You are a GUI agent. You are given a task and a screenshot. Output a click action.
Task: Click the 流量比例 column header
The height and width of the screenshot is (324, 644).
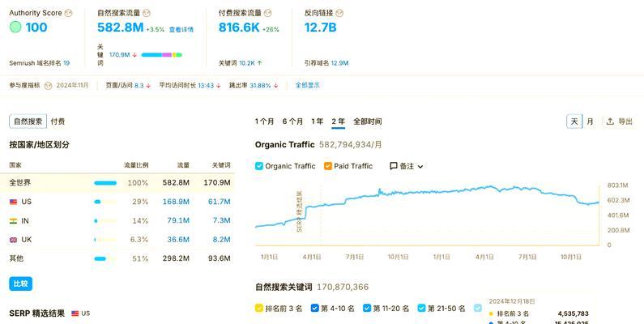[x=136, y=165]
